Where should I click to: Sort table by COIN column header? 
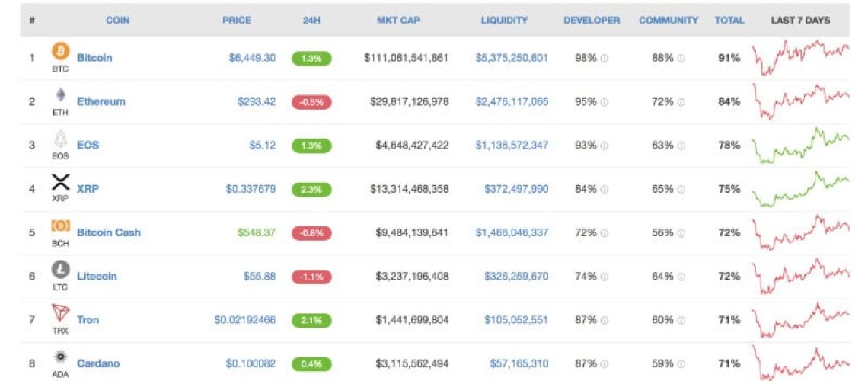click(117, 21)
